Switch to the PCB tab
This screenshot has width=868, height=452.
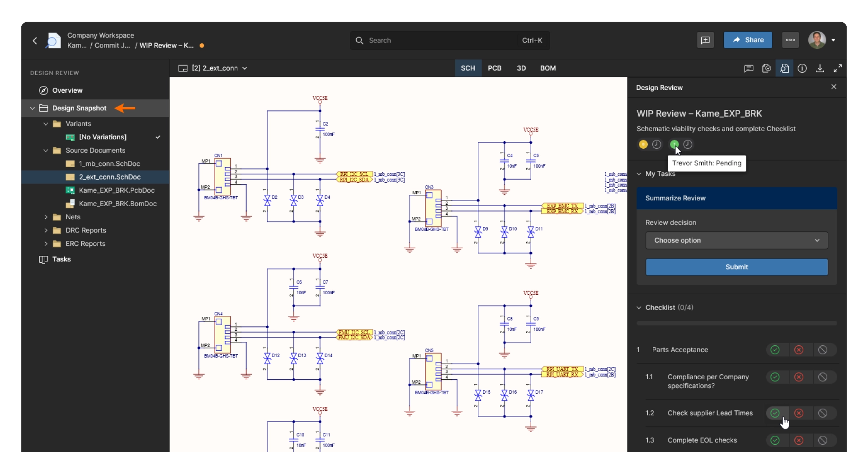click(495, 68)
